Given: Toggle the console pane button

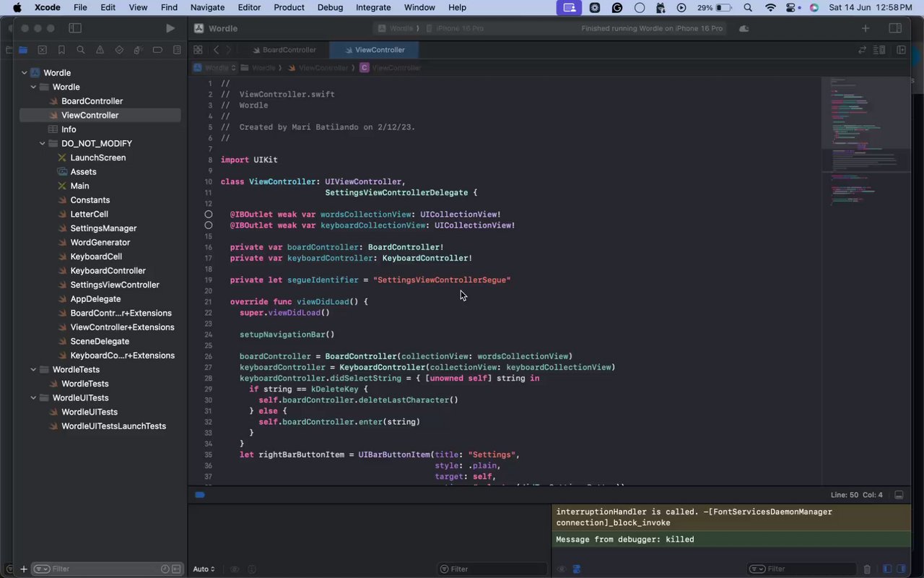Looking at the screenshot, I should point(900,569).
